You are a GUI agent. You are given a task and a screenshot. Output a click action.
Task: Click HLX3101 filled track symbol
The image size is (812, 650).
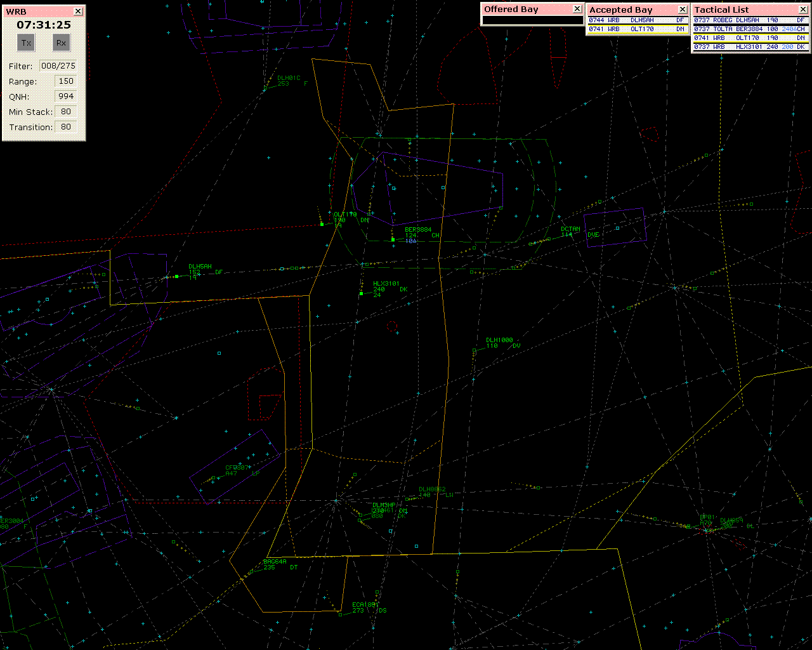pos(361,293)
